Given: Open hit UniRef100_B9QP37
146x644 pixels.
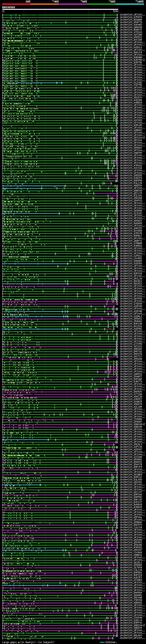Looking at the screenshot, I should click(131, 30).
